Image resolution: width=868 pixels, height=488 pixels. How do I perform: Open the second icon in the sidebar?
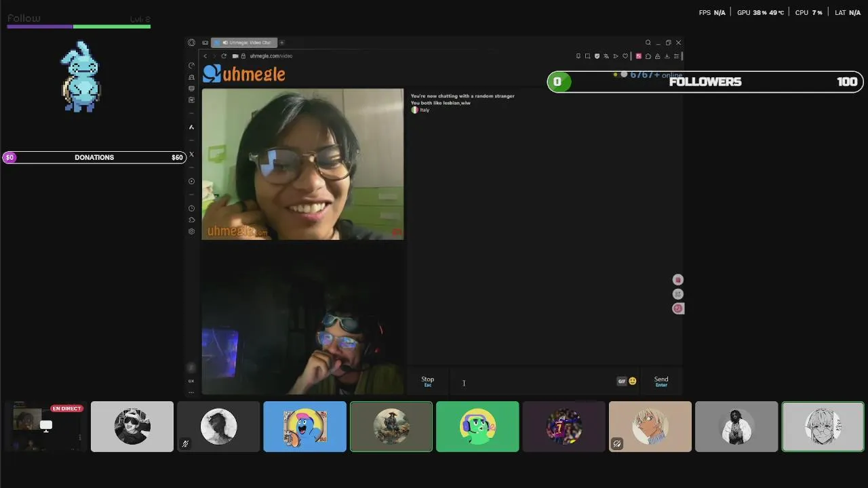point(191,77)
